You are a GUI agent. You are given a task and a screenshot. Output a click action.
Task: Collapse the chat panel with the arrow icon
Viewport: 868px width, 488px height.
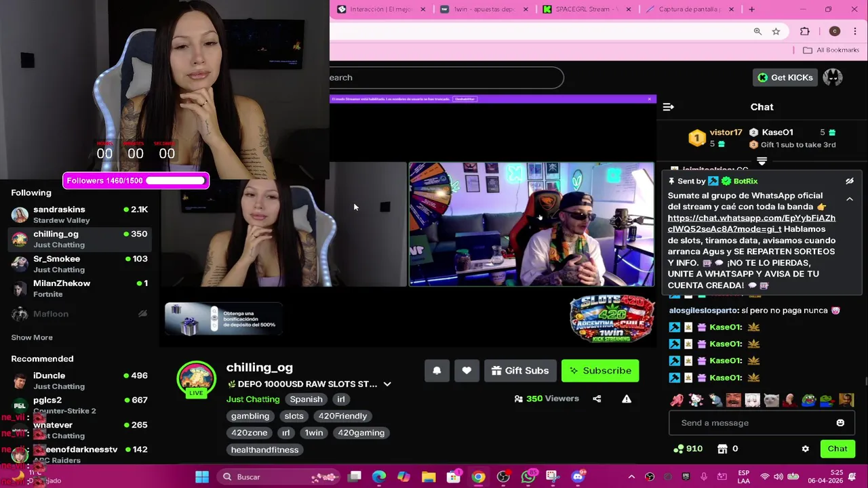(x=668, y=107)
